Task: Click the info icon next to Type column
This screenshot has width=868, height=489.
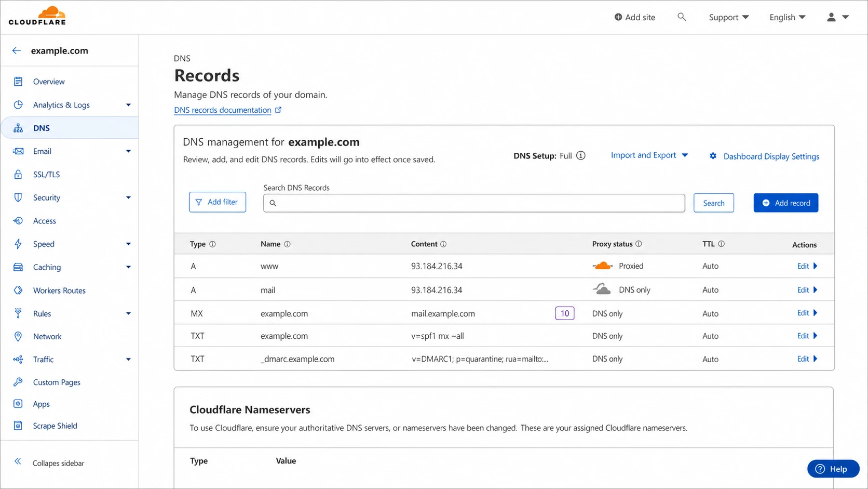Action: 212,244
